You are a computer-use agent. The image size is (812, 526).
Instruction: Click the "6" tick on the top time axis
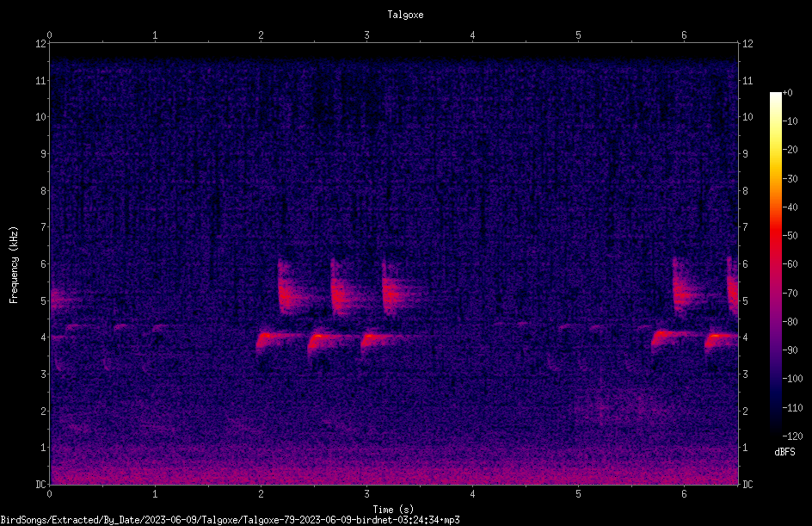tap(684, 35)
